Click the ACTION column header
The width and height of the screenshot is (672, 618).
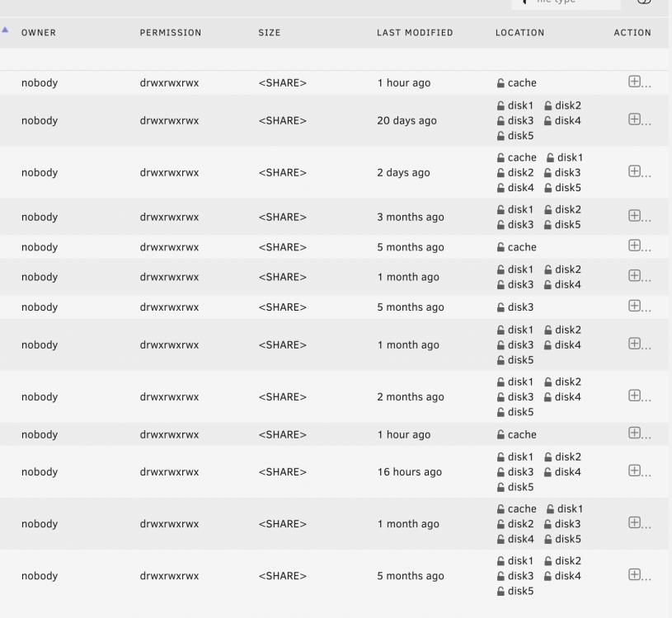pos(632,33)
